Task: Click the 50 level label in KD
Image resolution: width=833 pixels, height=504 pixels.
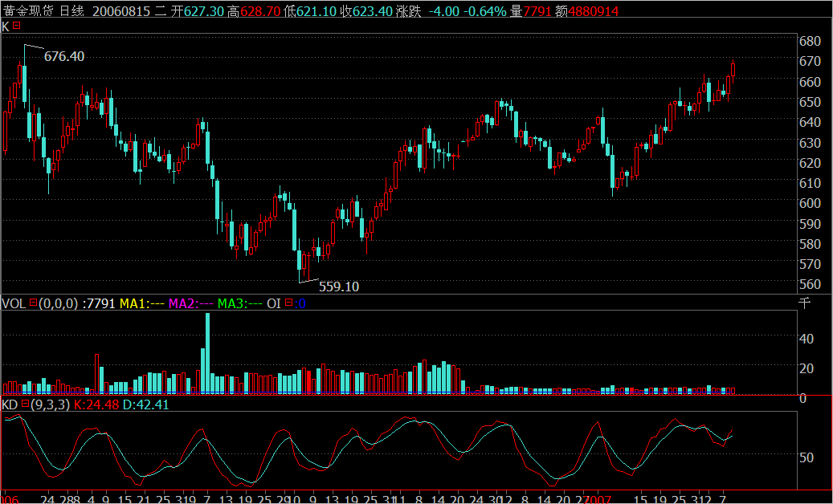Action: 807,457
